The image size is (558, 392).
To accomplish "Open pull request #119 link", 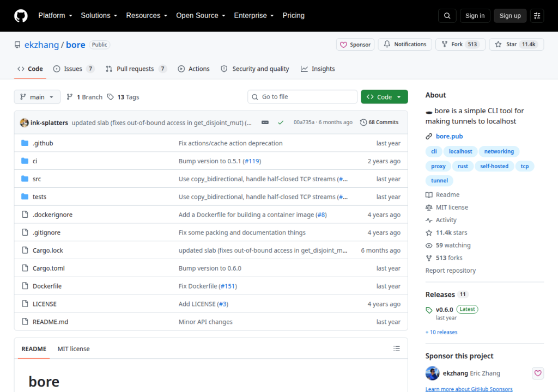I will [252, 161].
